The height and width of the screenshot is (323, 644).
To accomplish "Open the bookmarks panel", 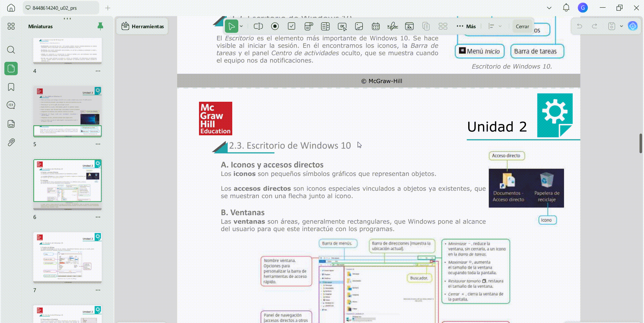I will pyautogui.click(x=11, y=87).
